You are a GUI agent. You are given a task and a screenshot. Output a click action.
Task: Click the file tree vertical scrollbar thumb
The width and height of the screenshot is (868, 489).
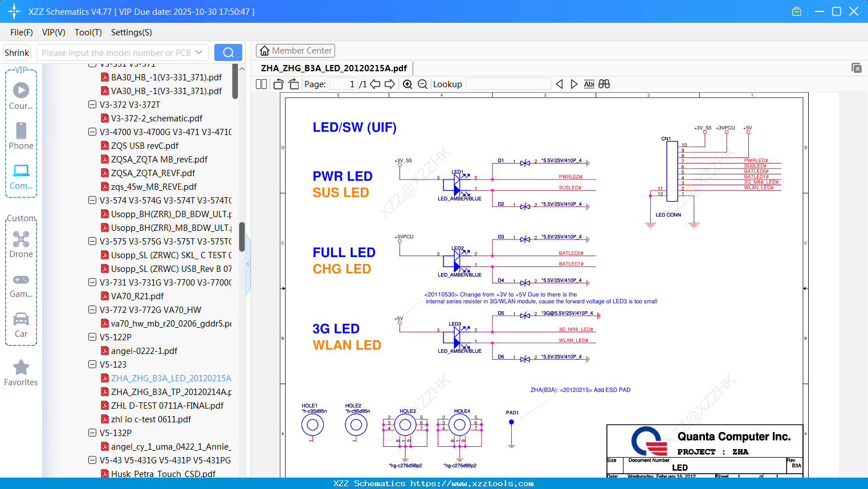pos(242,237)
